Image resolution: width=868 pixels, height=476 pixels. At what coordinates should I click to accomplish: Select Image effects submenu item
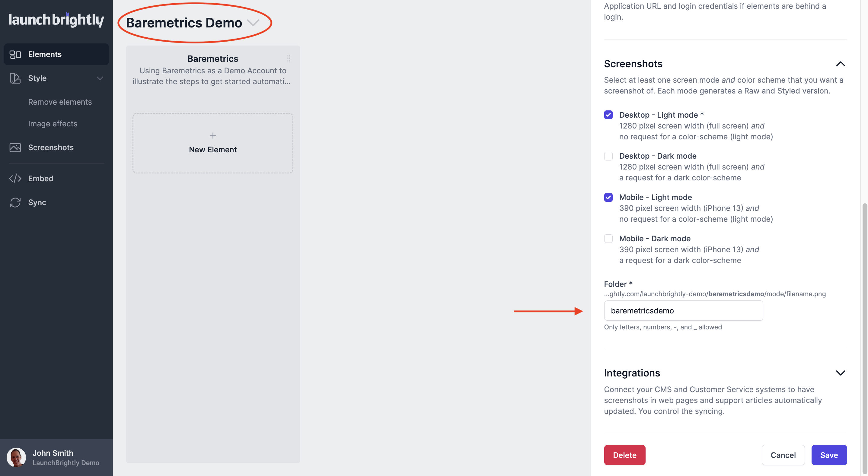pos(53,124)
